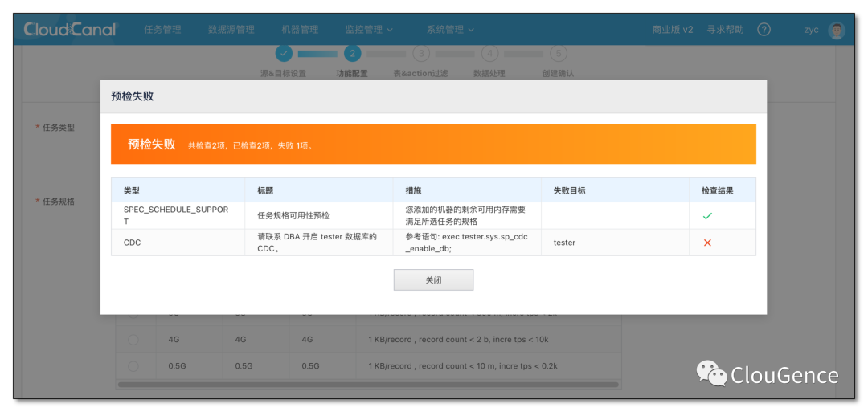Click 功能配置 step label
Viewport: 868px width, 412px height.
click(x=352, y=73)
